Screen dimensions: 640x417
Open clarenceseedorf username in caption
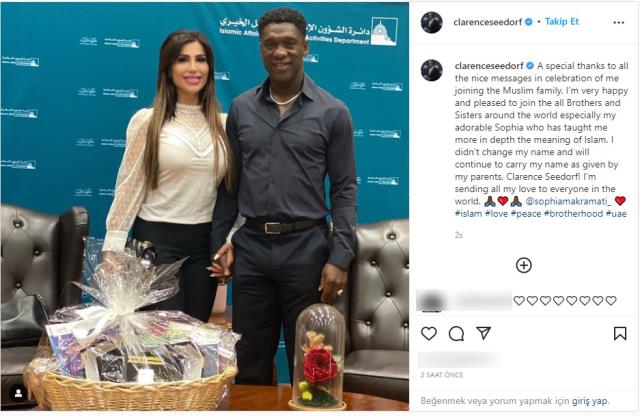(489, 66)
